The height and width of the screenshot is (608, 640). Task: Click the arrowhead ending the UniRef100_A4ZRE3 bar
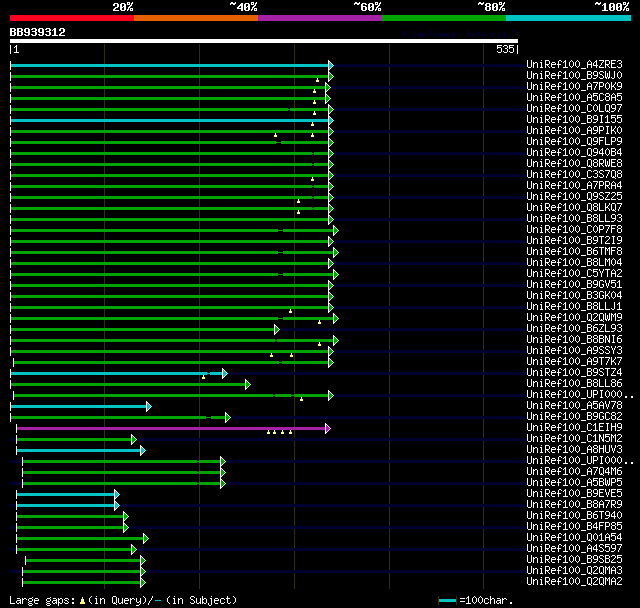[x=331, y=65]
